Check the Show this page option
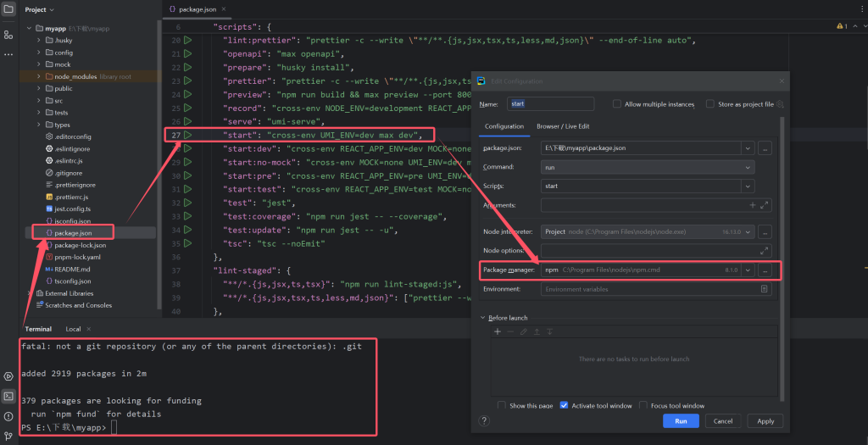The width and height of the screenshot is (868, 445). click(x=502, y=406)
